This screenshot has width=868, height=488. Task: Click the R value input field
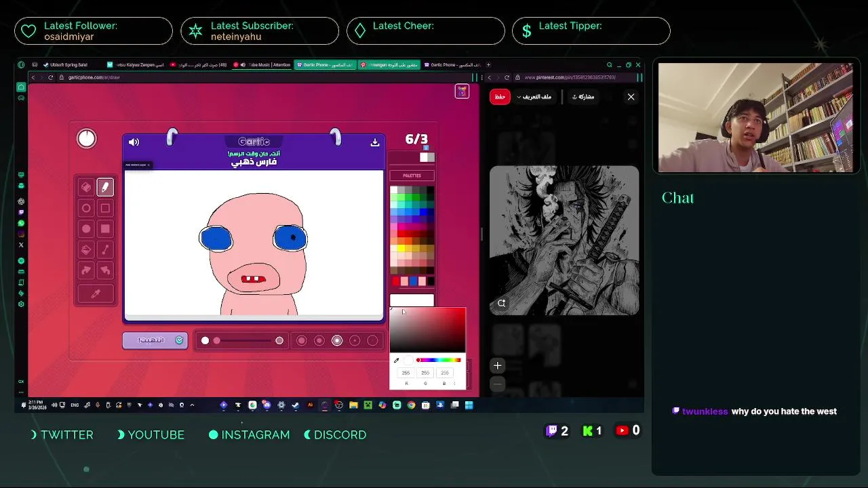click(x=406, y=373)
